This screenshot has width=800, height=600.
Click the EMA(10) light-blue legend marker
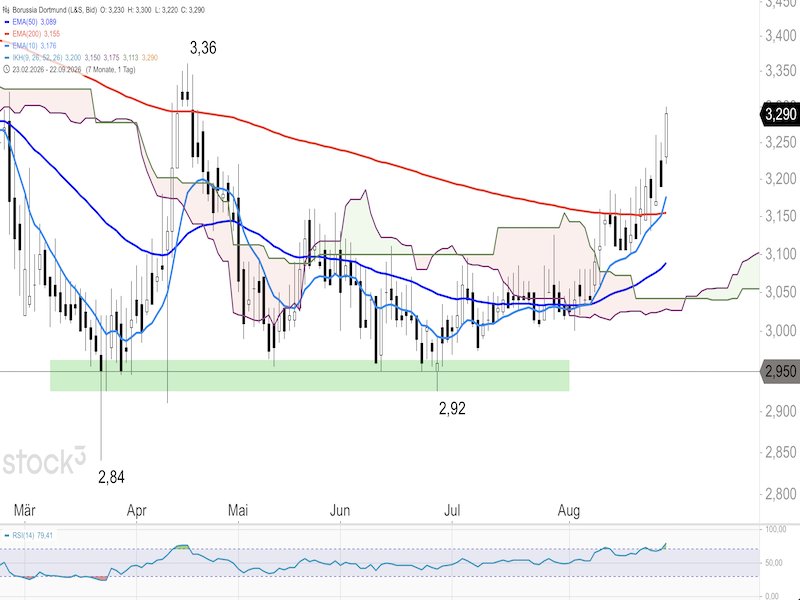click(6, 45)
